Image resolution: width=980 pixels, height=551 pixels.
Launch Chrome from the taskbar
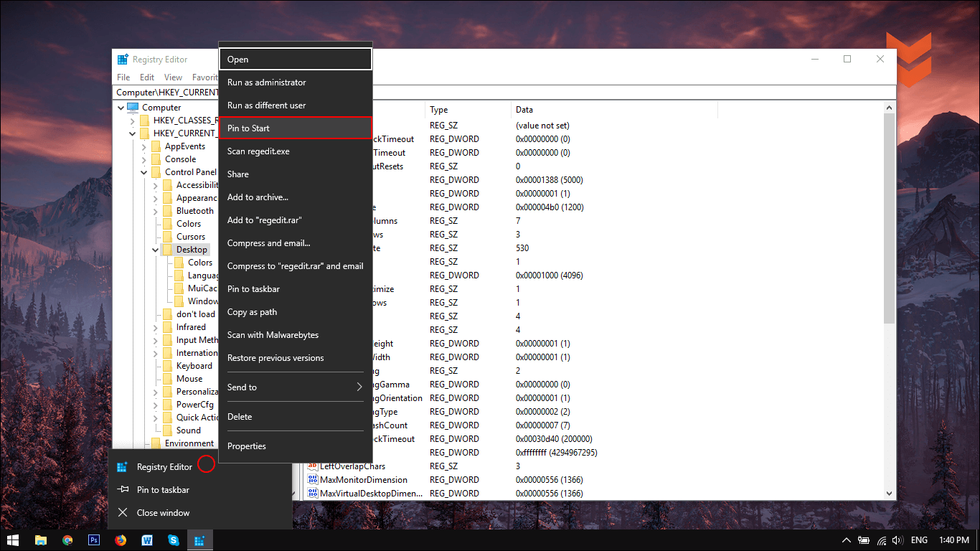click(67, 540)
